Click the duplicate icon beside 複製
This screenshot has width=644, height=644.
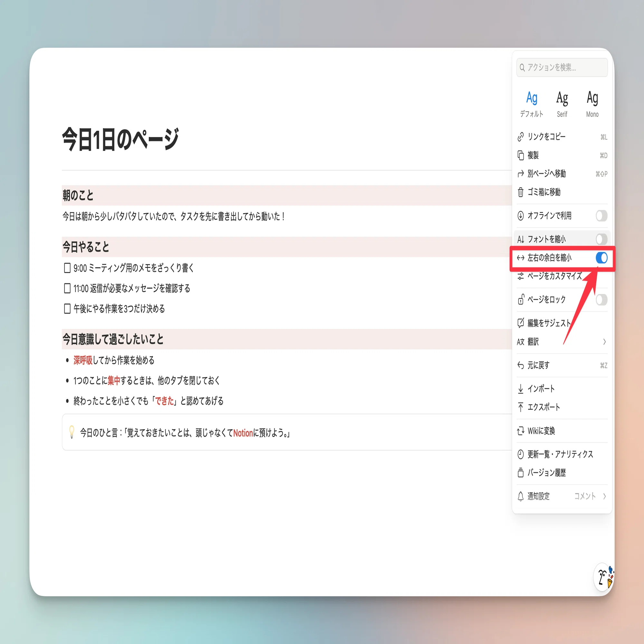tap(520, 155)
